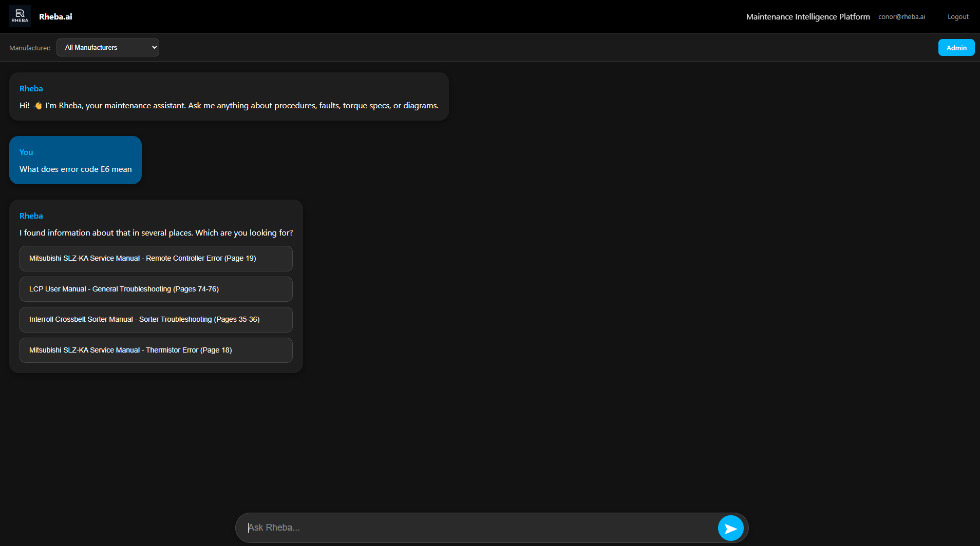The height and width of the screenshot is (546, 980).
Task: Click the conor@rheba.ai account email
Action: tap(901, 17)
